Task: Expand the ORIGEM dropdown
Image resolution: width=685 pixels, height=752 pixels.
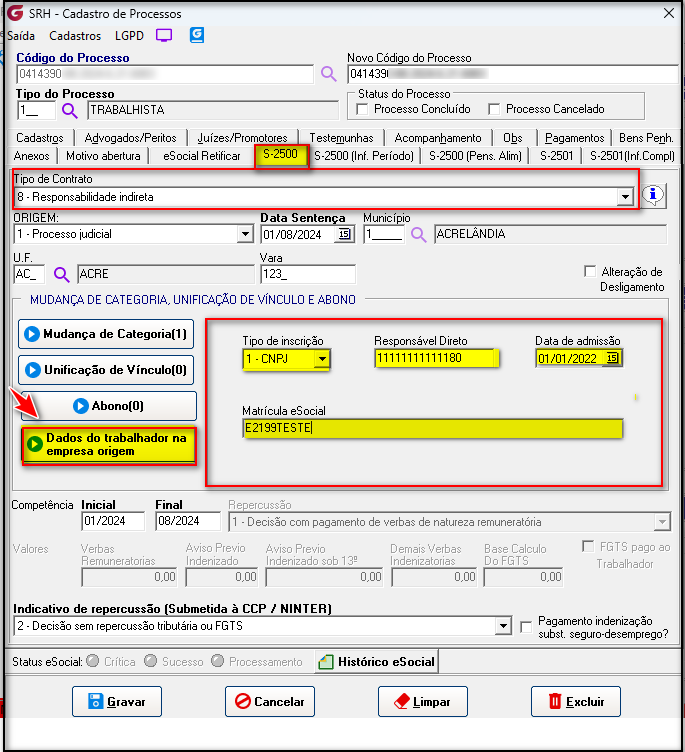Action: (245, 235)
